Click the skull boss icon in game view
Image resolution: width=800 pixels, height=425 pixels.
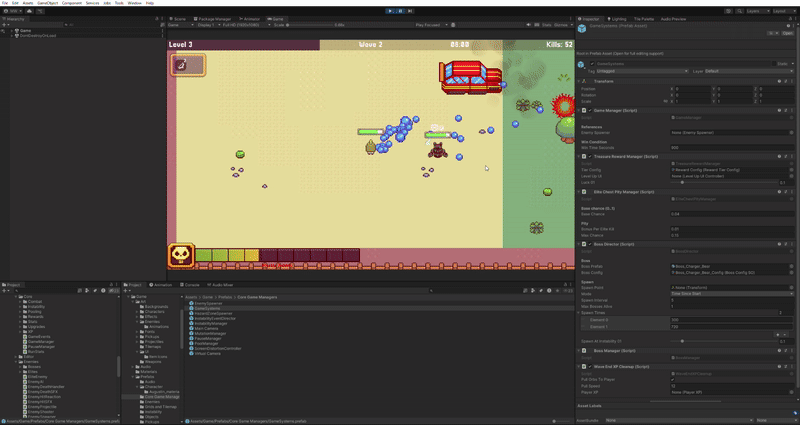(181, 255)
